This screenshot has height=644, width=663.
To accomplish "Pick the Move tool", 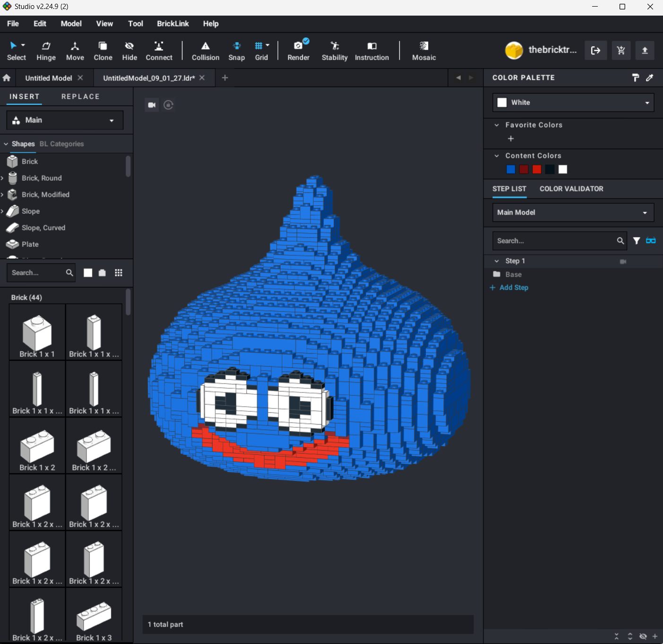I will click(x=75, y=51).
